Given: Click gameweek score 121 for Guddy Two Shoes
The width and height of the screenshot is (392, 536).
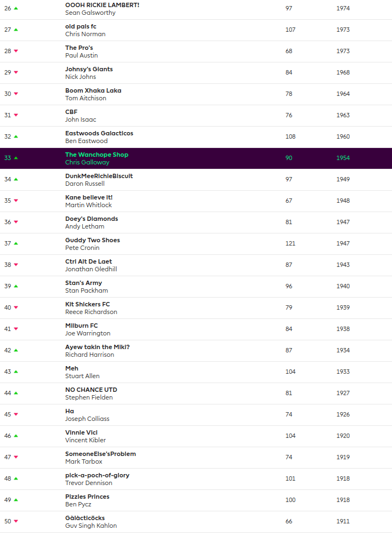Looking at the screenshot, I should [x=290, y=243].
